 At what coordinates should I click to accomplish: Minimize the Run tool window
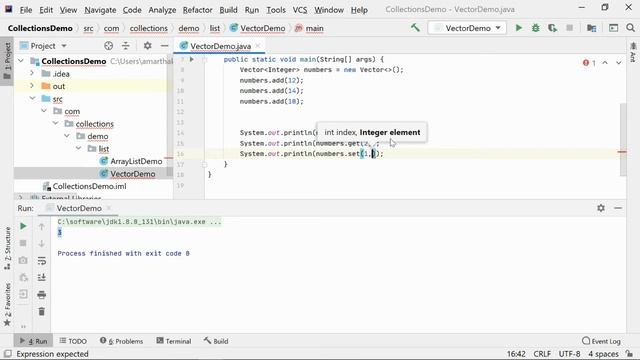pyautogui.click(x=618, y=208)
